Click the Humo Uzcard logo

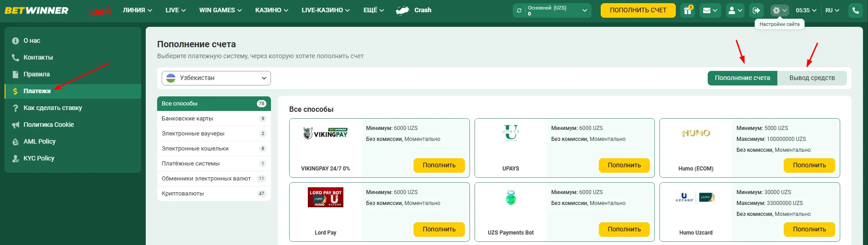[696, 197]
